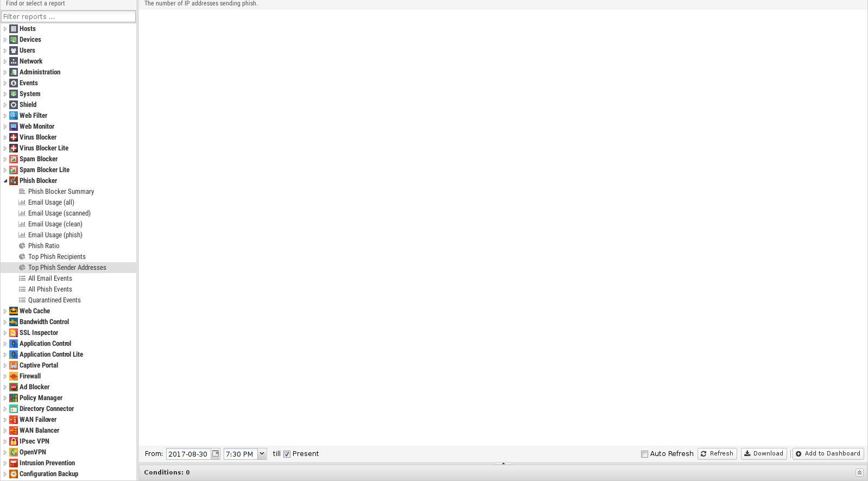This screenshot has width=868, height=481.
Task: Expand the Web Filter tree node
Action: point(5,116)
